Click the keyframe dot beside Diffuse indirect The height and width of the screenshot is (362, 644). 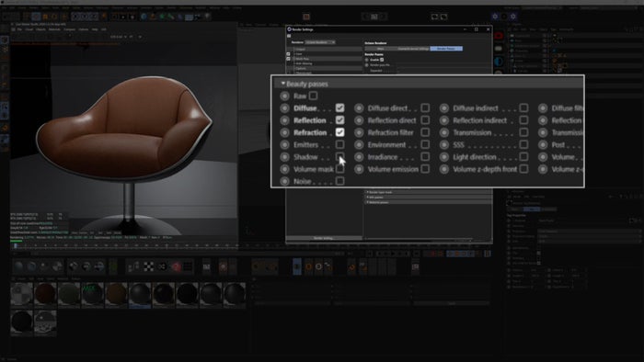[x=444, y=108]
